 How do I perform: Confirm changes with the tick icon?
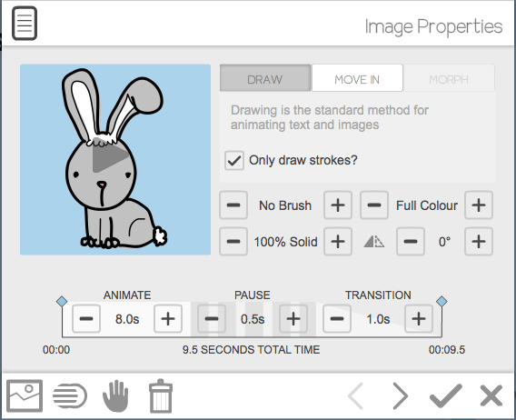445,395
